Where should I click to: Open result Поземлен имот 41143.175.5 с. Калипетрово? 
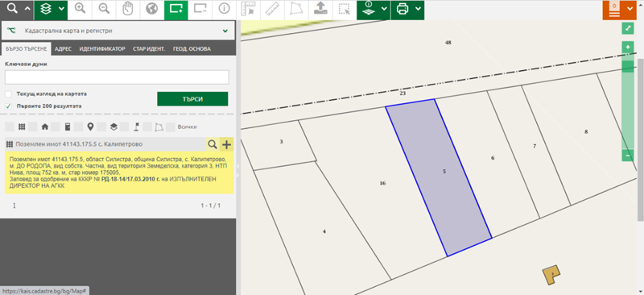click(79, 144)
